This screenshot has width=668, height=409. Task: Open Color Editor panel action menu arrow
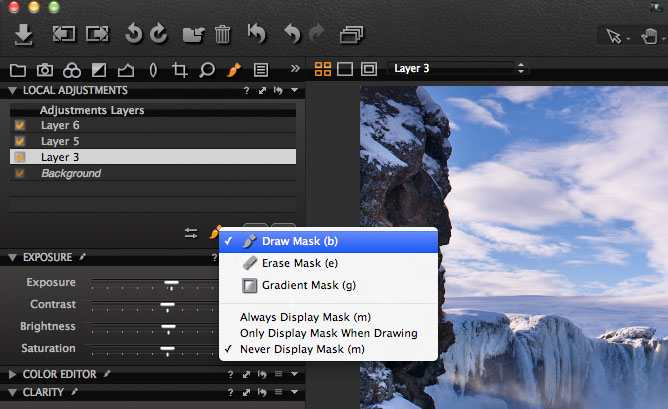tap(294, 374)
